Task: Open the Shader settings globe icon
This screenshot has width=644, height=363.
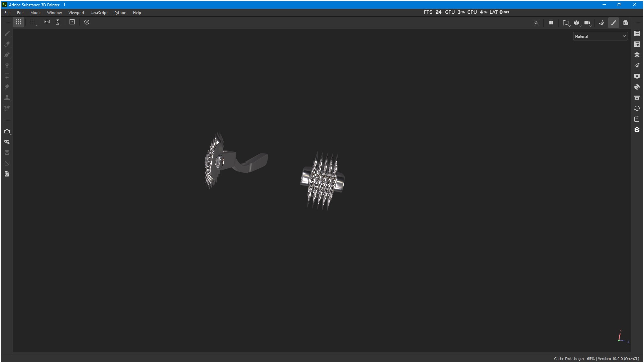Action: click(x=637, y=87)
